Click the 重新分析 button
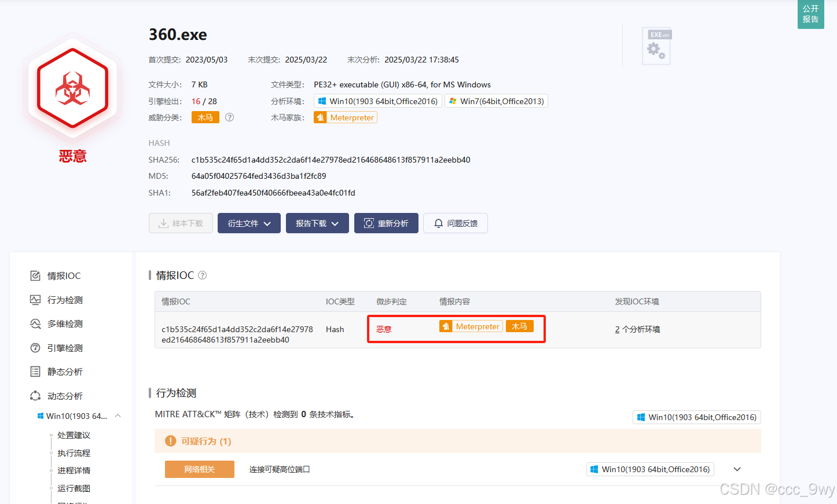The height and width of the screenshot is (504, 837). (386, 223)
